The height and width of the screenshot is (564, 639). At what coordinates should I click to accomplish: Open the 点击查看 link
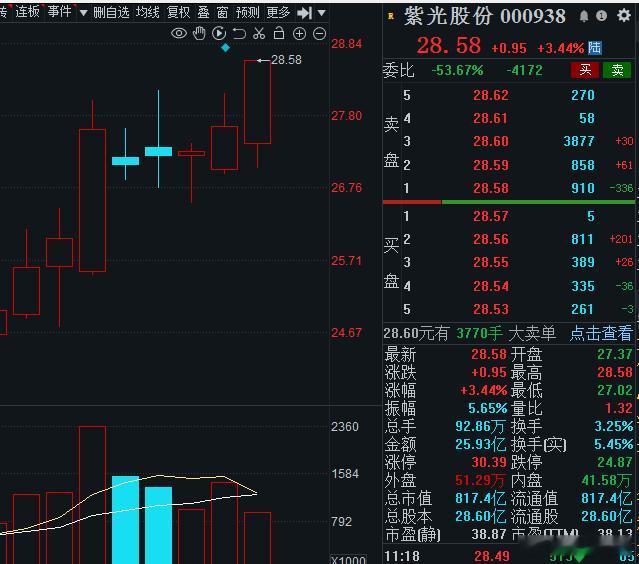click(x=601, y=333)
